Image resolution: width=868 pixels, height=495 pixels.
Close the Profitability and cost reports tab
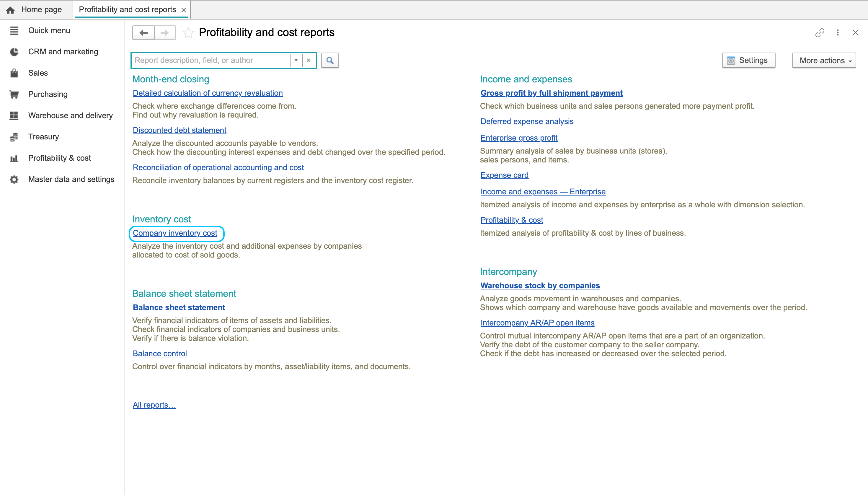click(184, 10)
